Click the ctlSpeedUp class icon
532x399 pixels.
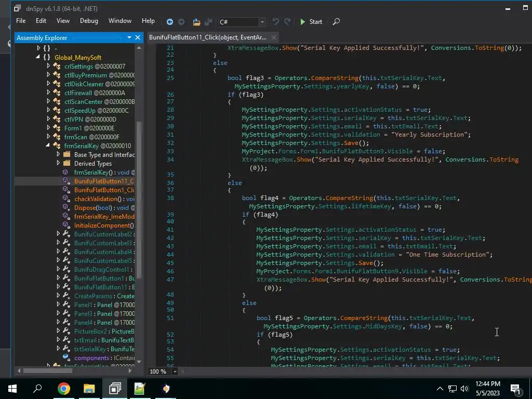click(x=57, y=110)
